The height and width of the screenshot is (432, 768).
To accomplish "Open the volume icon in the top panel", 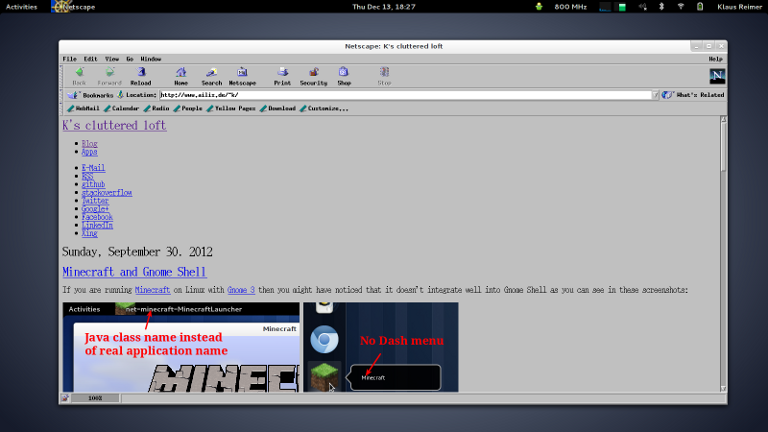I will (643, 7).
